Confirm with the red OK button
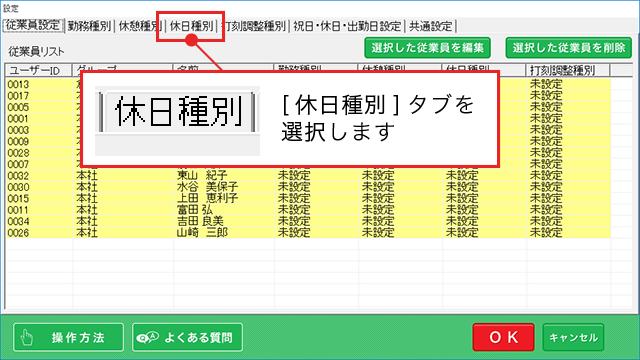Image resolution: width=640 pixels, height=360 pixels. 503,337
